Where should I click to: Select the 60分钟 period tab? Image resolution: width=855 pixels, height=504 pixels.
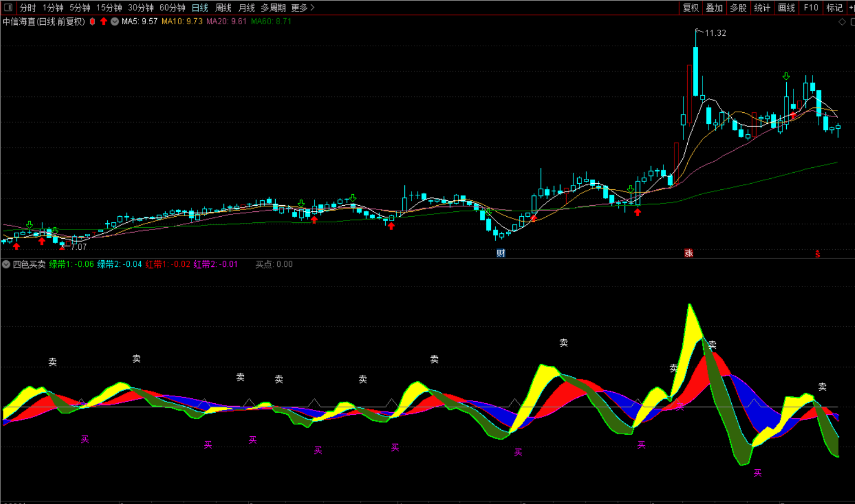point(172,8)
